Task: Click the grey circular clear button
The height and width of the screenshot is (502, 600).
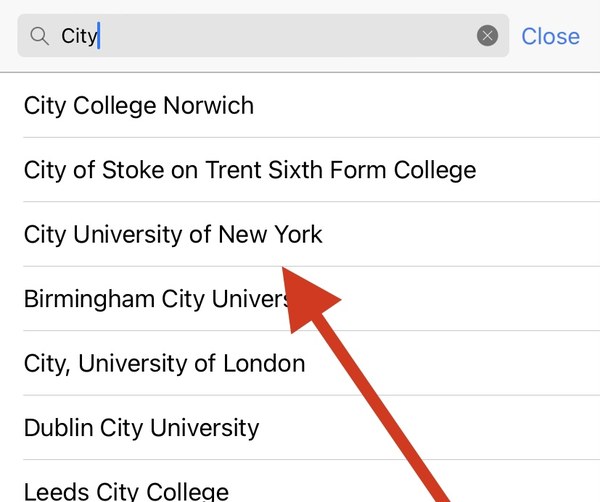Action: pos(487,36)
